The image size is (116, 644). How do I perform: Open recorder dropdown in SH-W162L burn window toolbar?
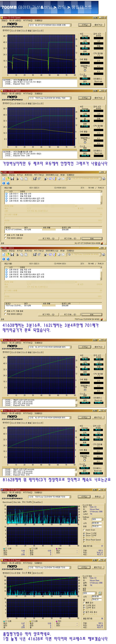100,254
